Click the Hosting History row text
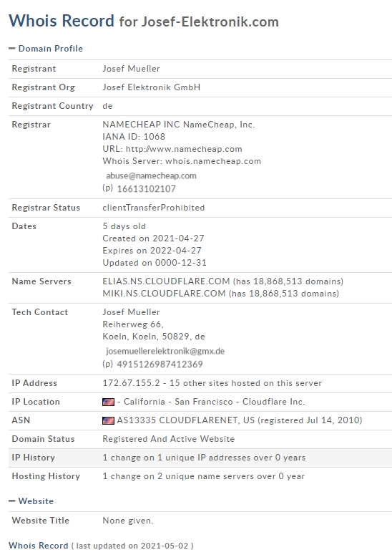Image resolution: width=392 pixels, height=555 pixels. (204, 476)
